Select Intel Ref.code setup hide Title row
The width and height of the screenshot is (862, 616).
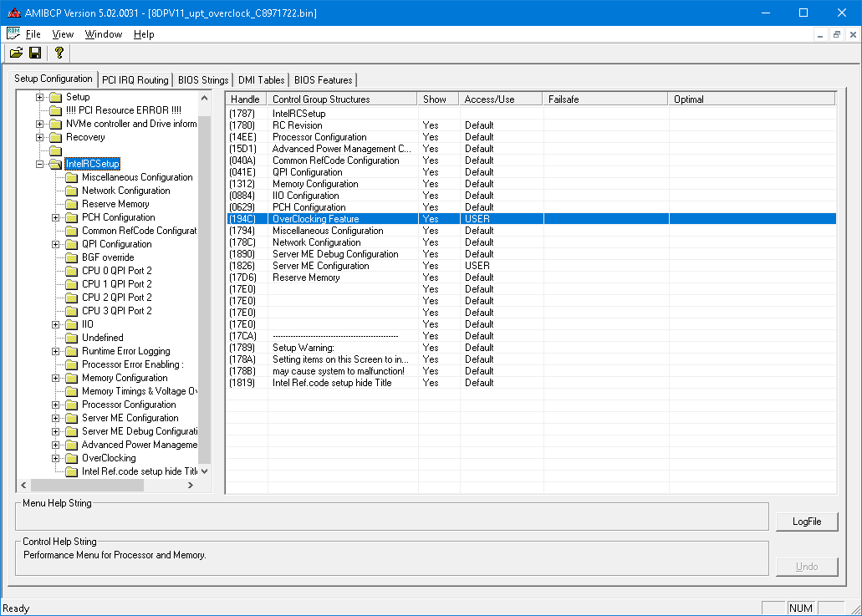(x=531, y=383)
